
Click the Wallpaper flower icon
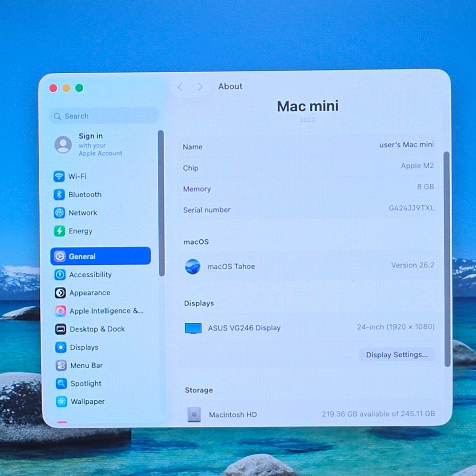[62, 402]
